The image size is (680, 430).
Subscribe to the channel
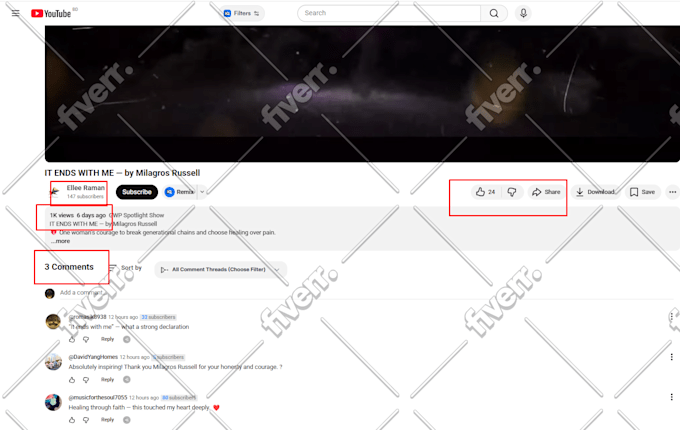click(x=137, y=192)
